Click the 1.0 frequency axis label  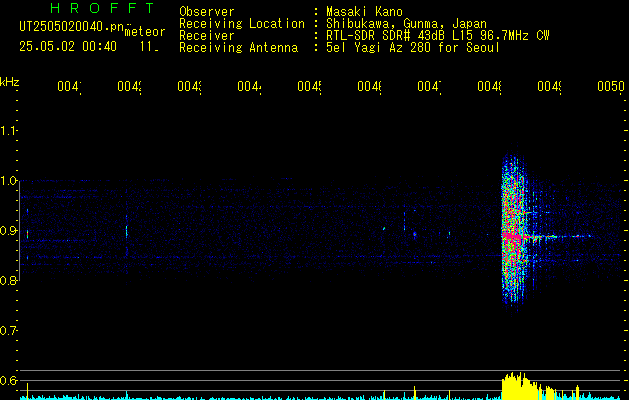point(8,181)
